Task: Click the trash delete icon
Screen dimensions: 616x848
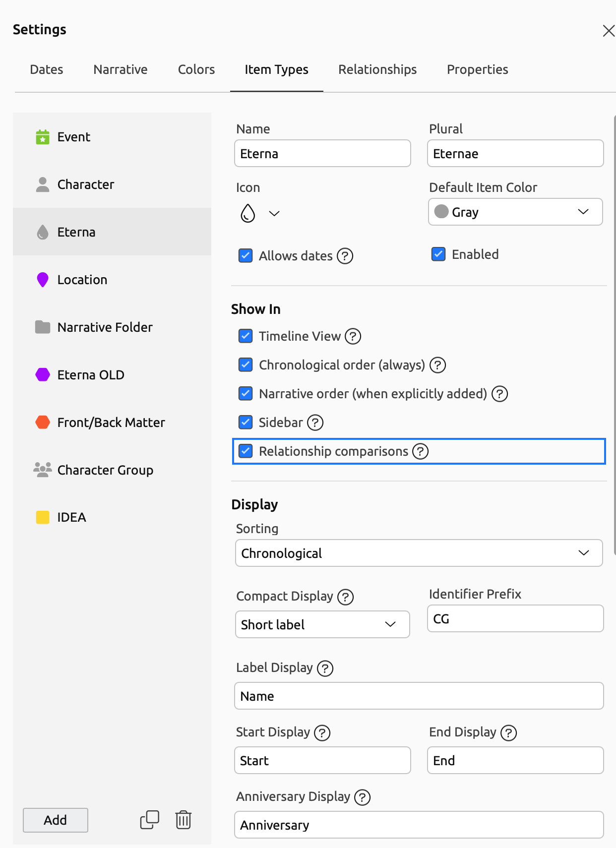Action: (183, 820)
